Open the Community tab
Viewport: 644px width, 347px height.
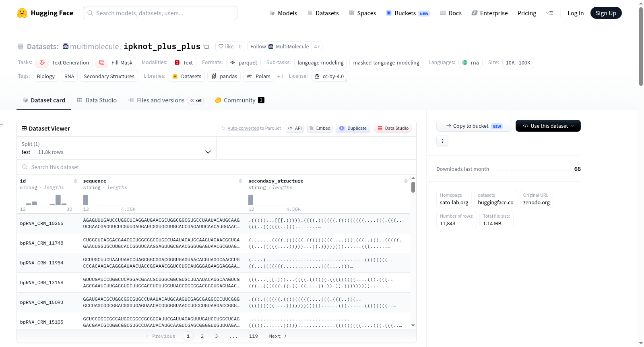(240, 100)
